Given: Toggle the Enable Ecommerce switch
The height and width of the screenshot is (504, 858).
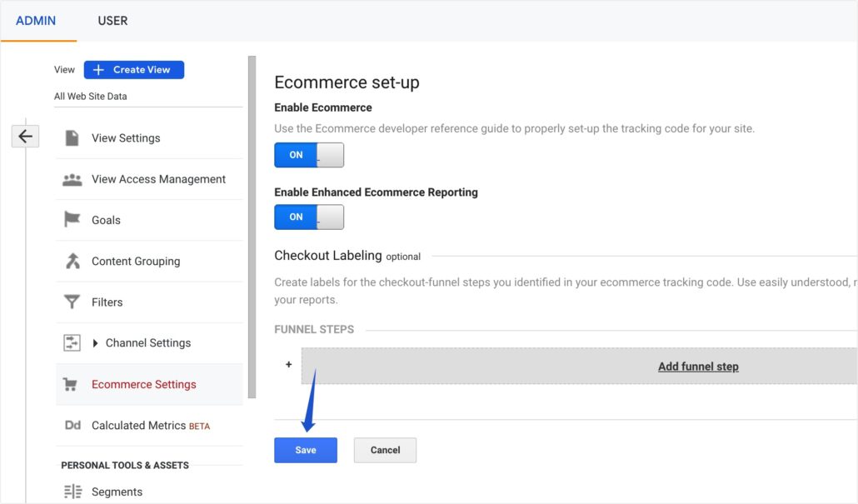Looking at the screenshot, I should coord(309,155).
